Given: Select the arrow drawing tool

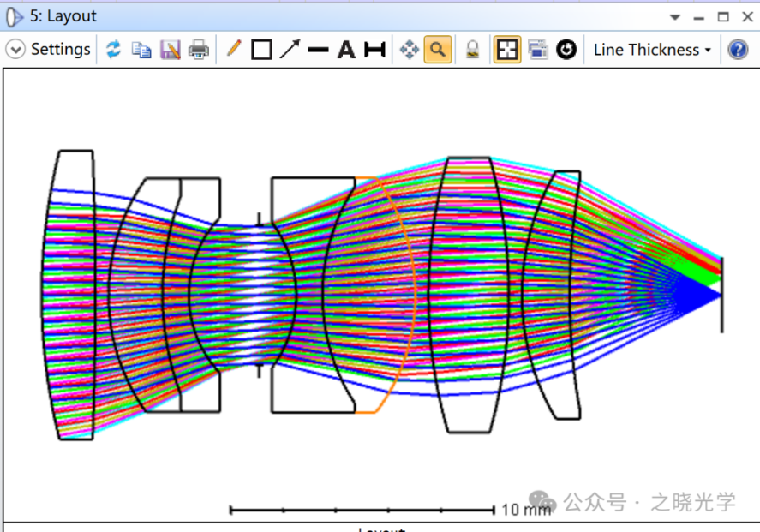Looking at the screenshot, I should coord(290,50).
